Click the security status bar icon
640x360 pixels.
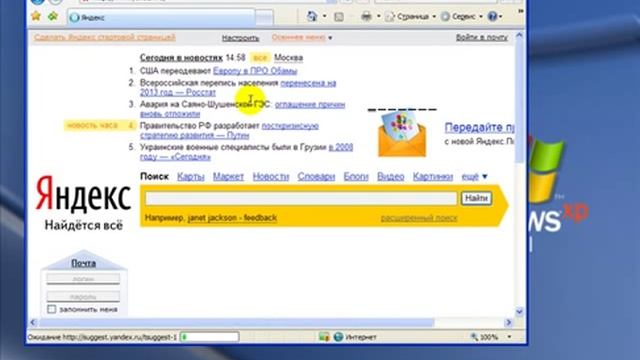(324, 337)
